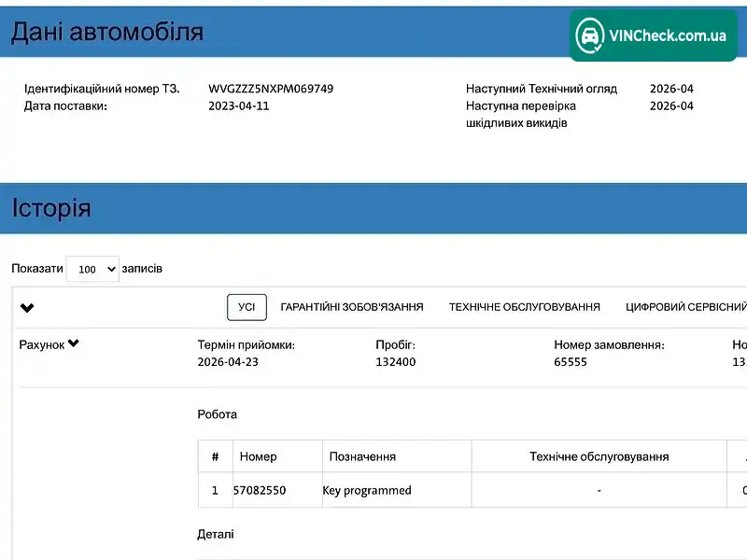Switch to ЦИФРОВИЙ СЕРВІСНИЙ tab
Image resolution: width=747 pixels, height=560 pixels.
point(686,307)
